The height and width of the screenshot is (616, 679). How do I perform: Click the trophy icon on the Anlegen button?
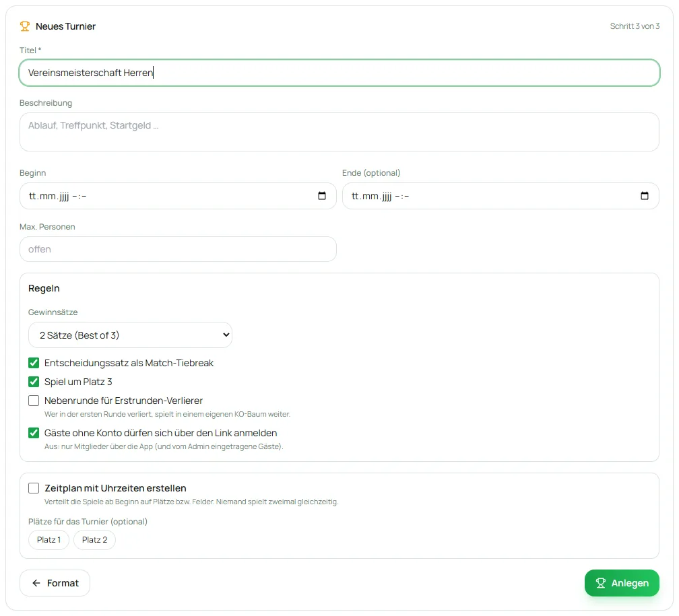click(x=600, y=583)
